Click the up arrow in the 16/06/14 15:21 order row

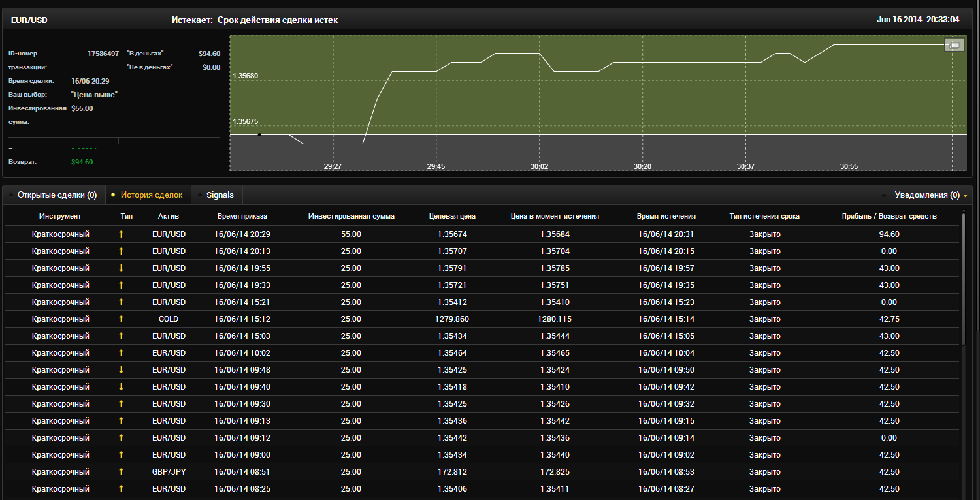[121, 302]
